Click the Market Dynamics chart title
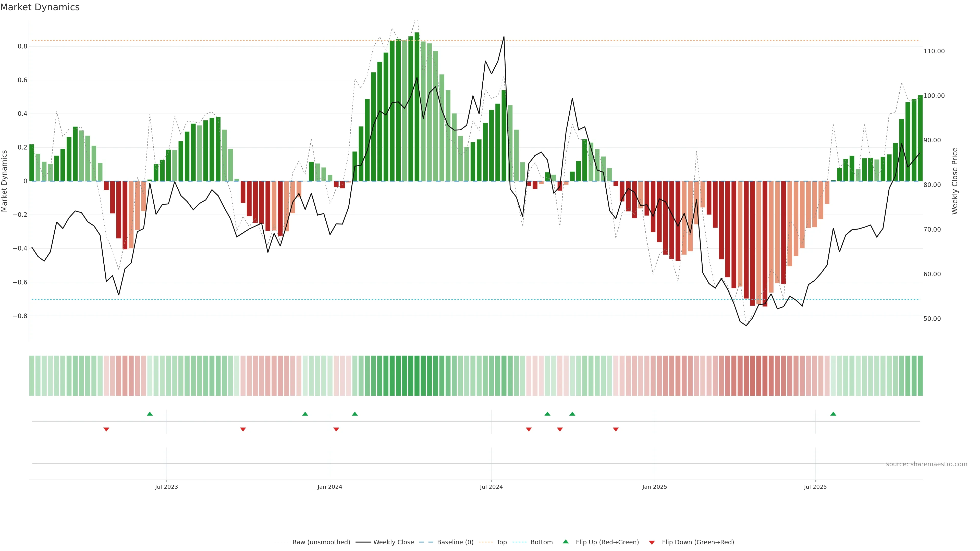The image size is (980, 551). pyautogui.click(x=40, y=7)
